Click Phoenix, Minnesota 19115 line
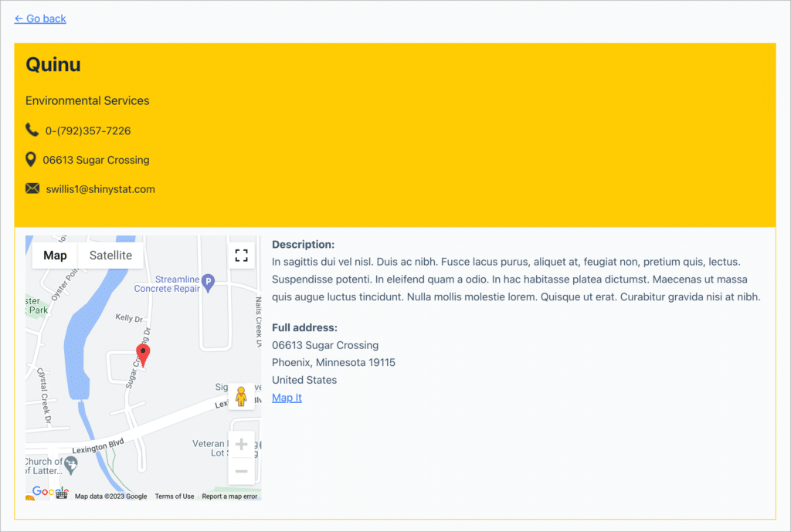This screenshot has height=532, width=791. 334,363
